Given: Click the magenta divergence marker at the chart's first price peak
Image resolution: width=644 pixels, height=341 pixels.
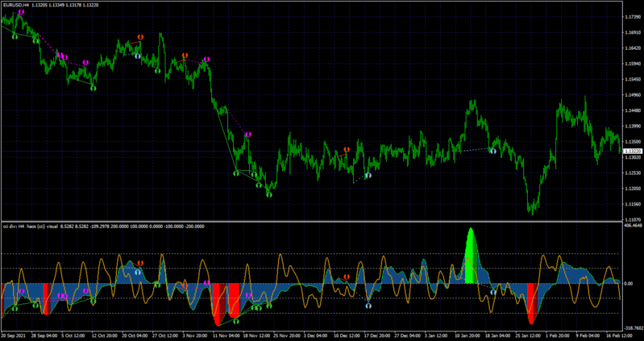Looking at the screenshot, I should 21,12.
